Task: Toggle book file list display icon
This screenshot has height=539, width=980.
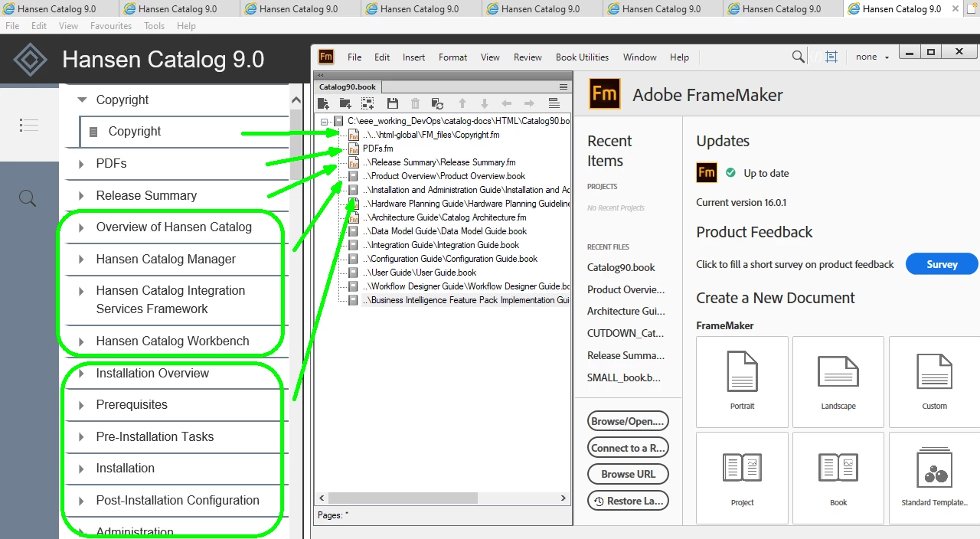Action: (x=554, y=103)
